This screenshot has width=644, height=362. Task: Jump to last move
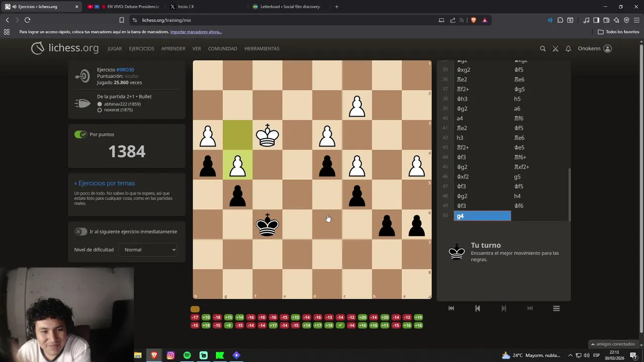click(530, 308)
